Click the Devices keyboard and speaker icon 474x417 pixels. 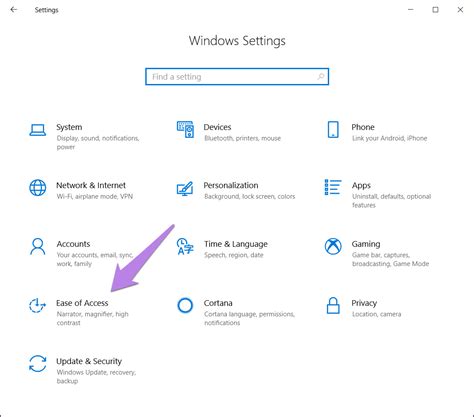click(185, 130)
